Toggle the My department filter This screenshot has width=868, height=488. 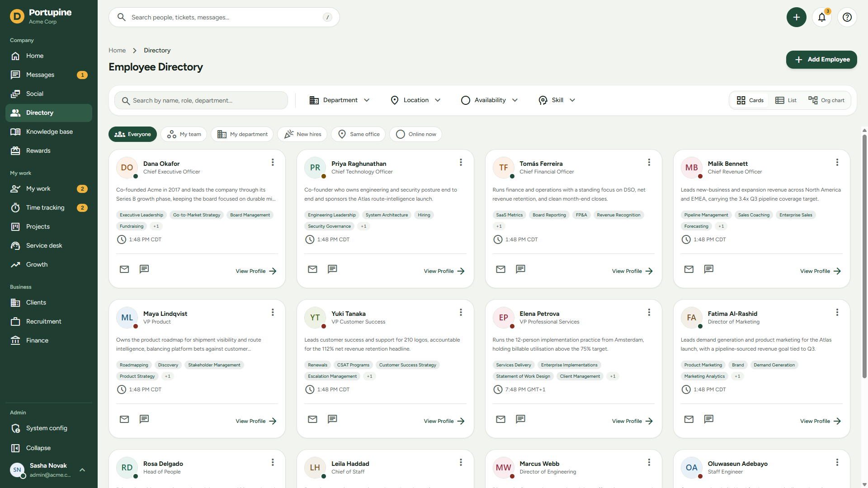pyautogui.click(x=242, y=134)
